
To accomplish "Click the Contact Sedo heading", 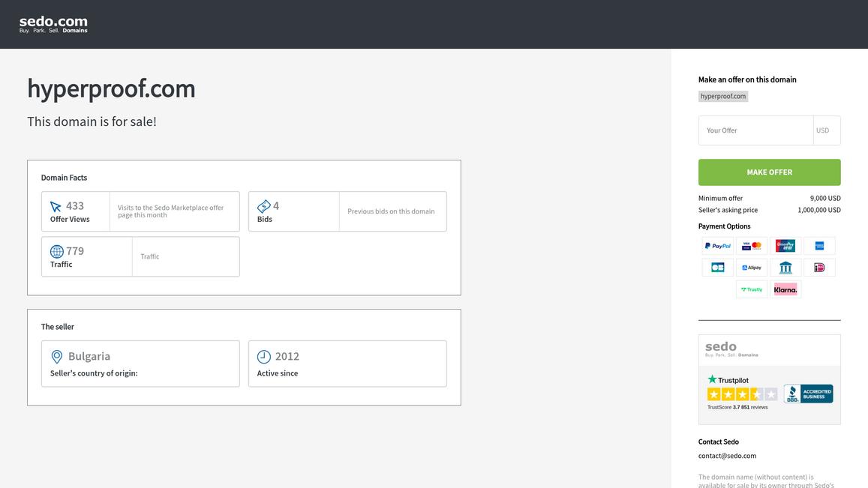I will (x=719, y=442).
